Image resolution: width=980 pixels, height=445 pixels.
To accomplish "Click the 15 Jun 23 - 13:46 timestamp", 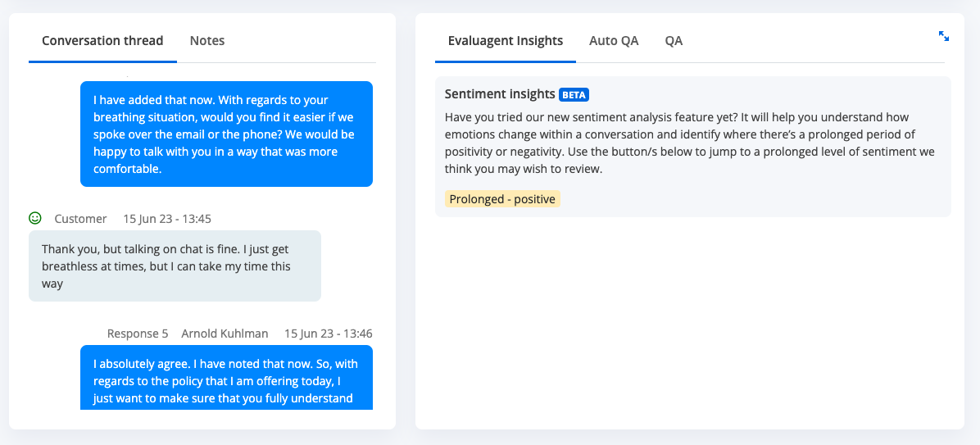I will [x=328, y=333].
